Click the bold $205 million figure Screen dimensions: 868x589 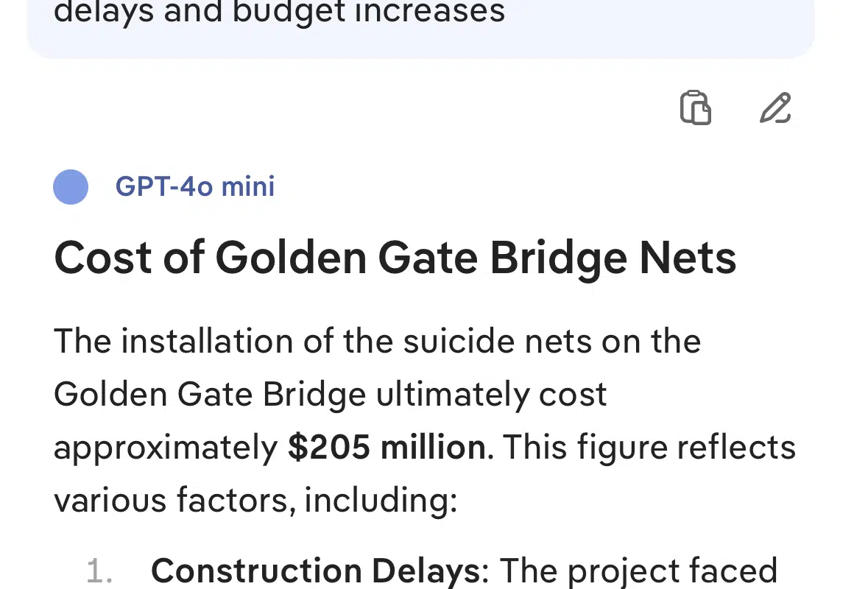click(x=387, y=448)
